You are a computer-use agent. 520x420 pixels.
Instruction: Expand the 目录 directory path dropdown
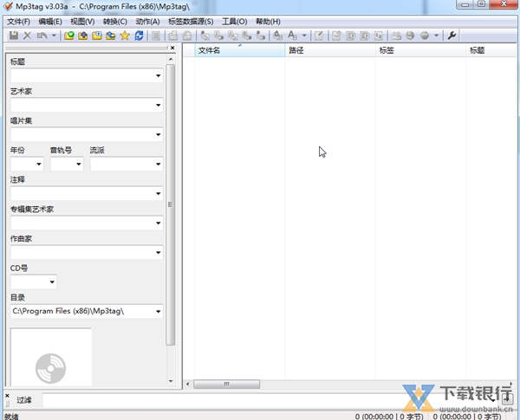click(159, 311)
